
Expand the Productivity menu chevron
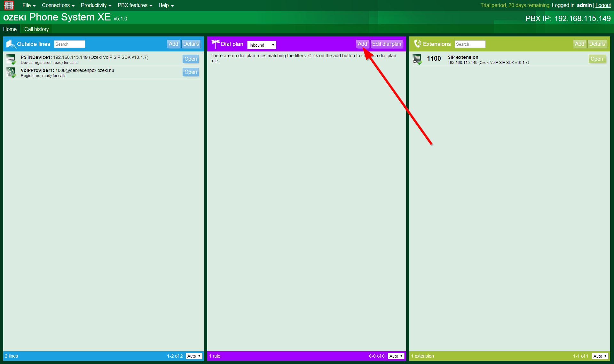pyautogui.click(x=110, y=5)
